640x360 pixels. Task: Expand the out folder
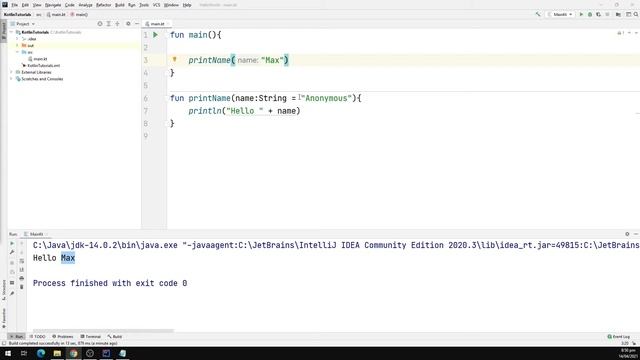(x=17, y=45)
